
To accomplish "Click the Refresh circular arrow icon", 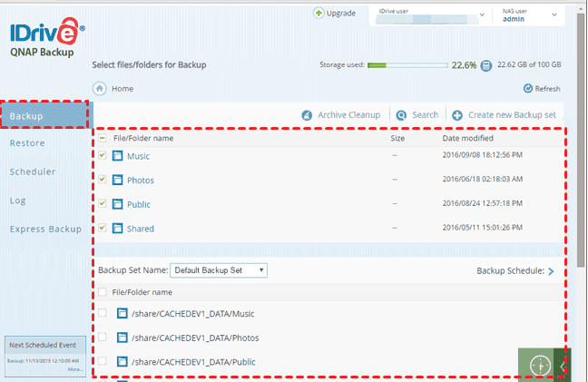I will pyautogui.click(x=527, y=89).
